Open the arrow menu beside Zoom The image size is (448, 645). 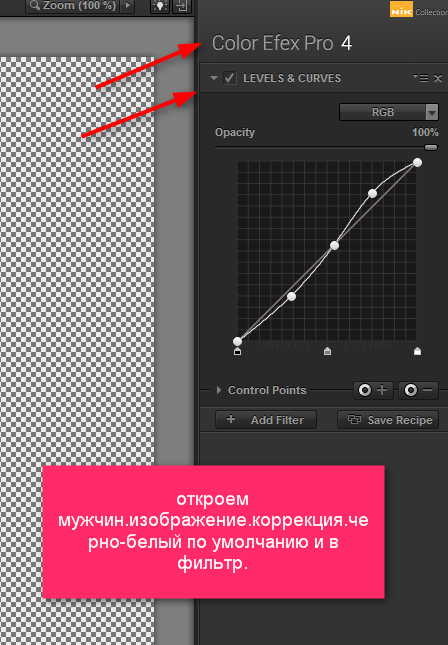click(x=128, y=6)
